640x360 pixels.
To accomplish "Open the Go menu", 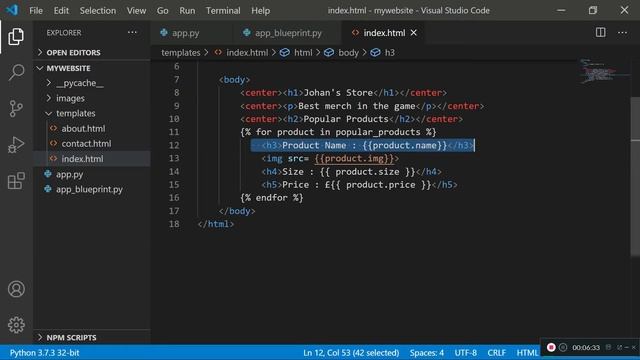I will [x=162, y=11].
